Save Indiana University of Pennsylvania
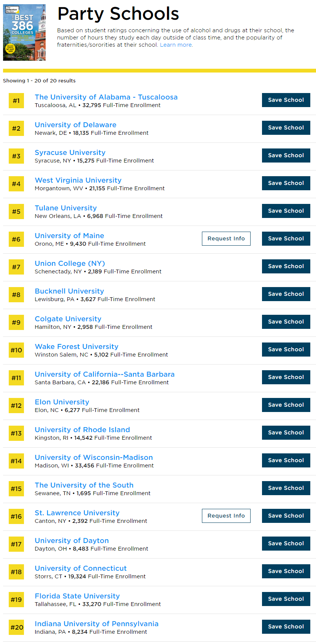This screenshot has height=644, width=316. [286, 627]
